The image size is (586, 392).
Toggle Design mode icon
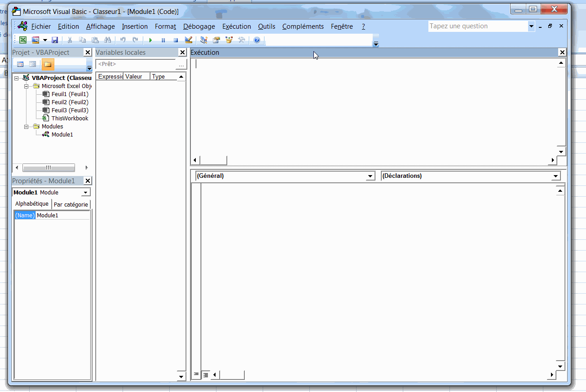pos(189,40)
